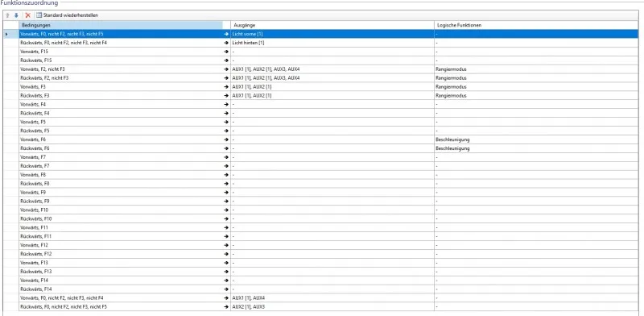
Task: Select condition row Vorwärts, F12
Action: (x=121, y=245)
